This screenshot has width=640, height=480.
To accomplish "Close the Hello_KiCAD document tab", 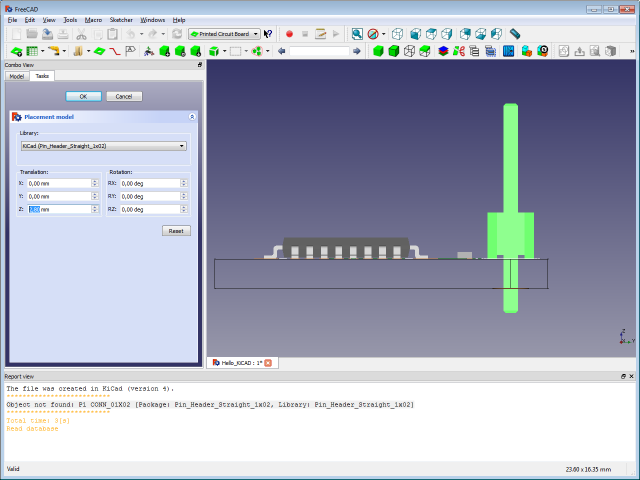I will 268,363.
